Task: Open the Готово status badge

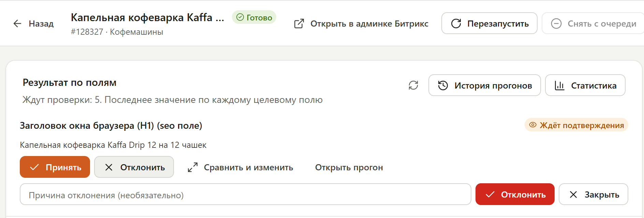Action: (254, 17)
